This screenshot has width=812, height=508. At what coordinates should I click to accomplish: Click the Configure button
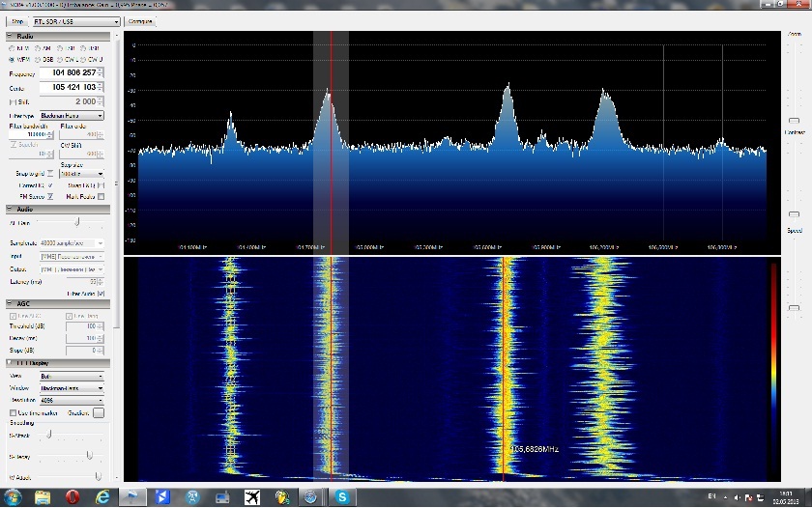click(x=140, y=21)
